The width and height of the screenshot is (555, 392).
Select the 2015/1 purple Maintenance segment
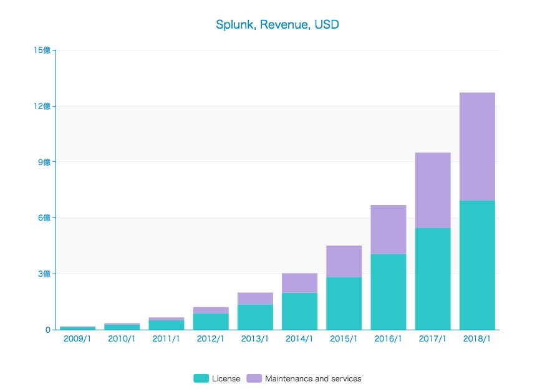point(344,261)
